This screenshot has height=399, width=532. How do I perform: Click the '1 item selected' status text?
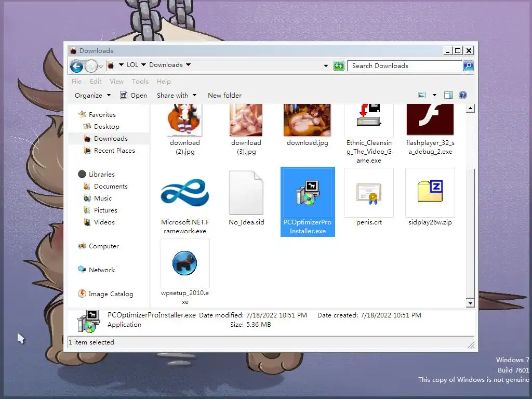point(91,342)
